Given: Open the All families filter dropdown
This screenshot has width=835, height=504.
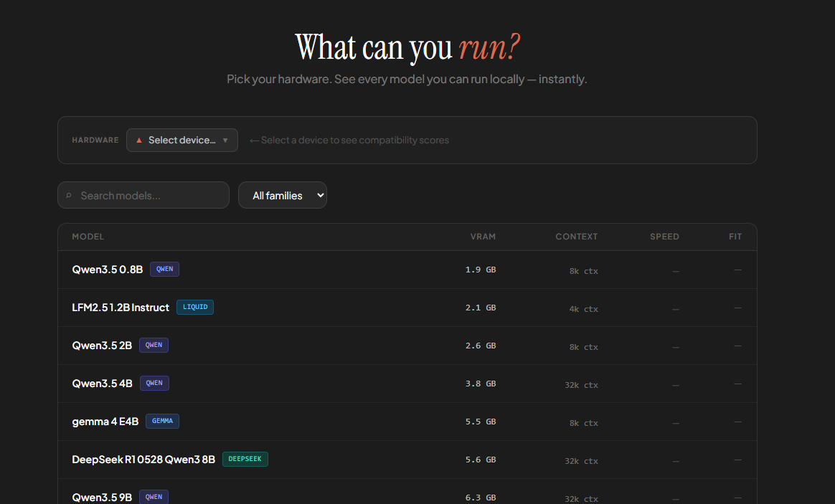Looking at the screenshot, I should [282, 195].
